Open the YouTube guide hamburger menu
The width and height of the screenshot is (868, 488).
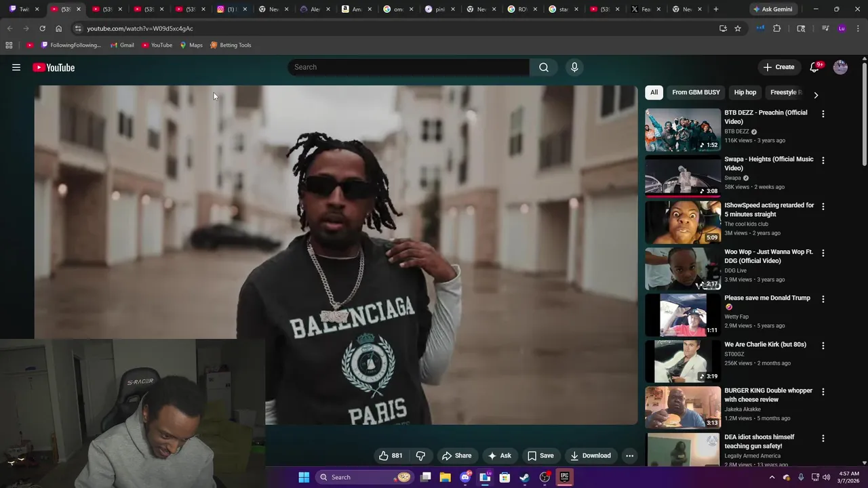16,67
